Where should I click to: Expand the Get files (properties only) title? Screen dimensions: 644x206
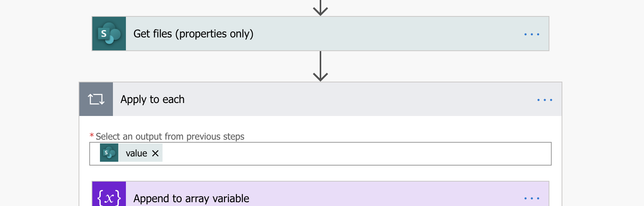tap(193, 34)
